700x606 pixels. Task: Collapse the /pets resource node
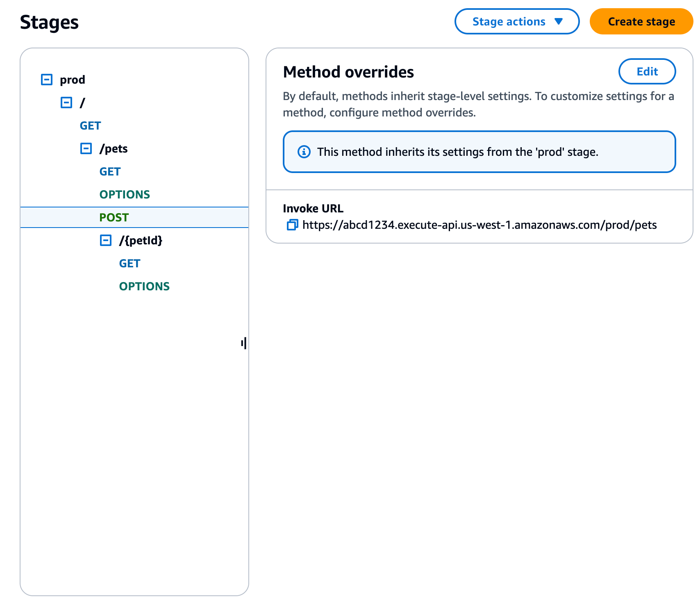pos(86,148)
